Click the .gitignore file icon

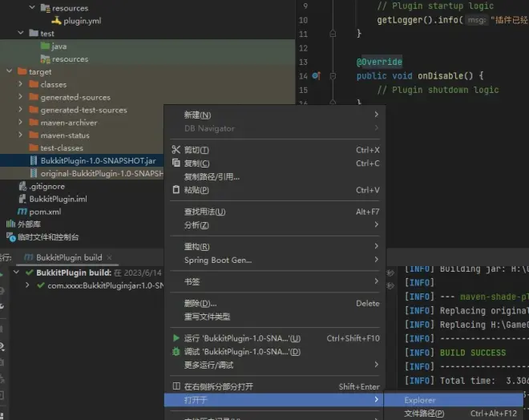[x=22, y=186]
